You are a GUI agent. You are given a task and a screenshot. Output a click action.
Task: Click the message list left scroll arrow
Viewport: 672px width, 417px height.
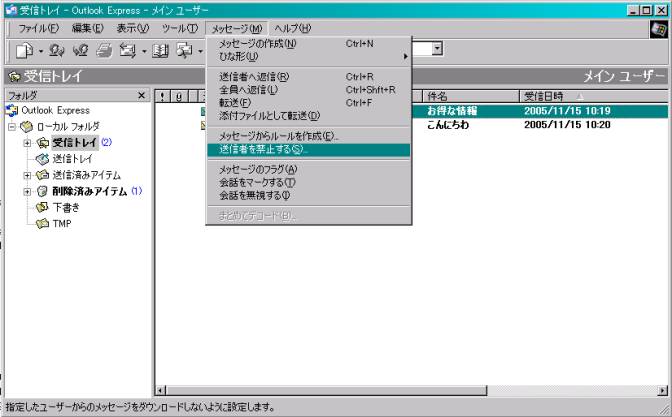pos(160,390)
